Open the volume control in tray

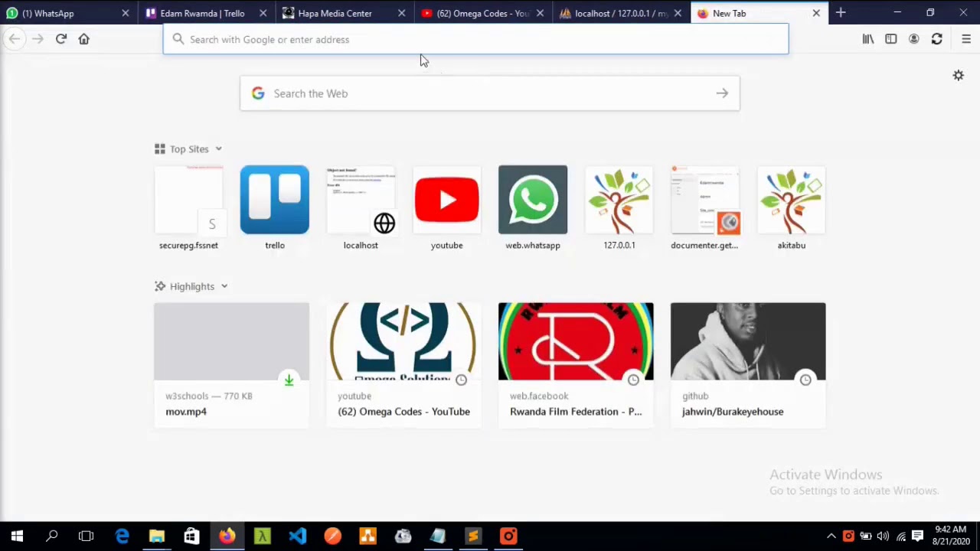click(x=883, y=536)
